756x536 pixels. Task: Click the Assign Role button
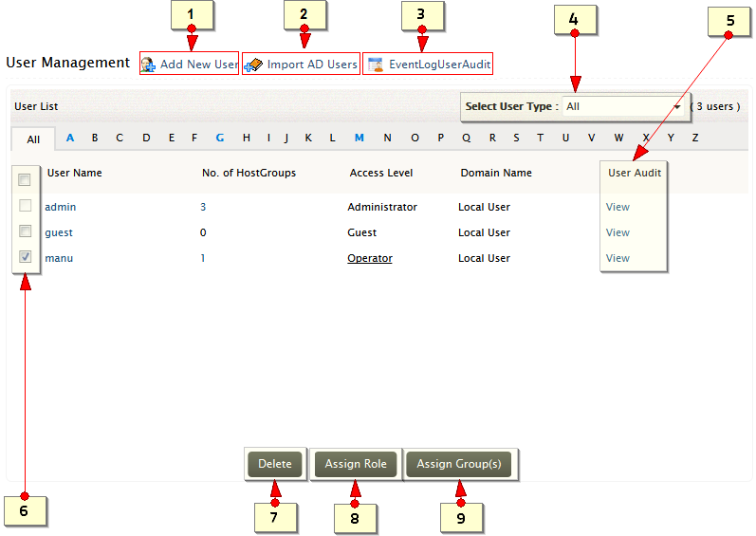coord(356,464)
